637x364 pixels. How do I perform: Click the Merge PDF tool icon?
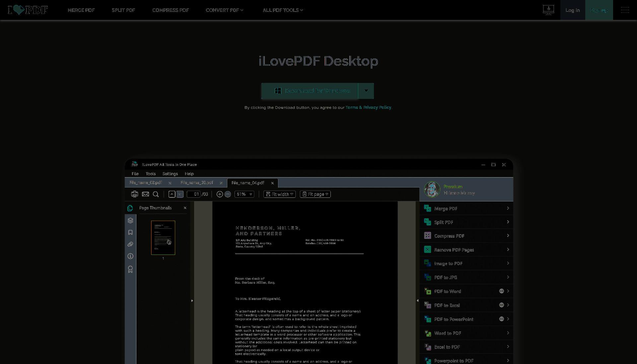pos(428,208)
